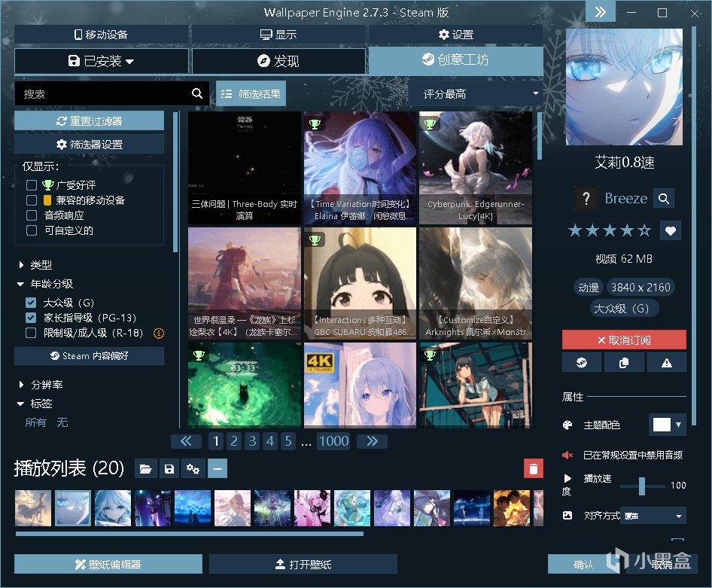Select 三体问题 Three-Body wallpaper thumbnail
This screenshot has height=588, width=712.
tap(245, 168)
